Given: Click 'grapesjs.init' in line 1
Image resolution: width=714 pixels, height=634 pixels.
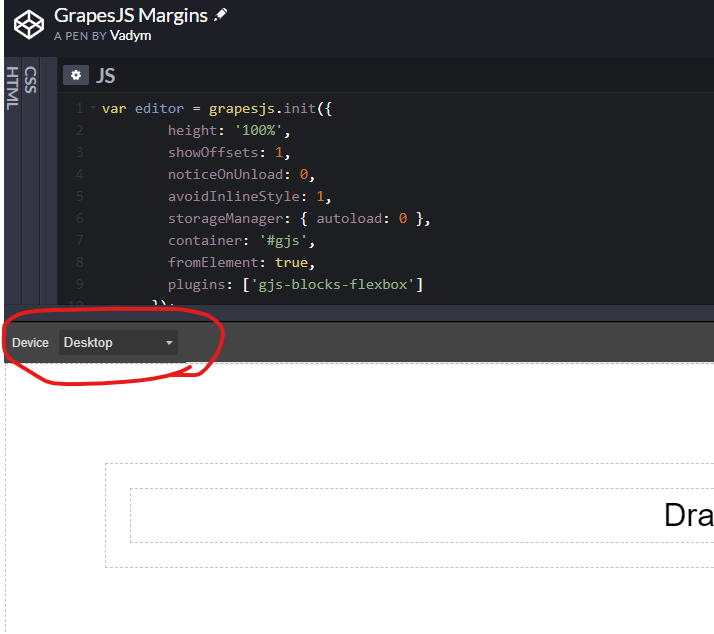Looking at the screenshot, I should point(262,109).
